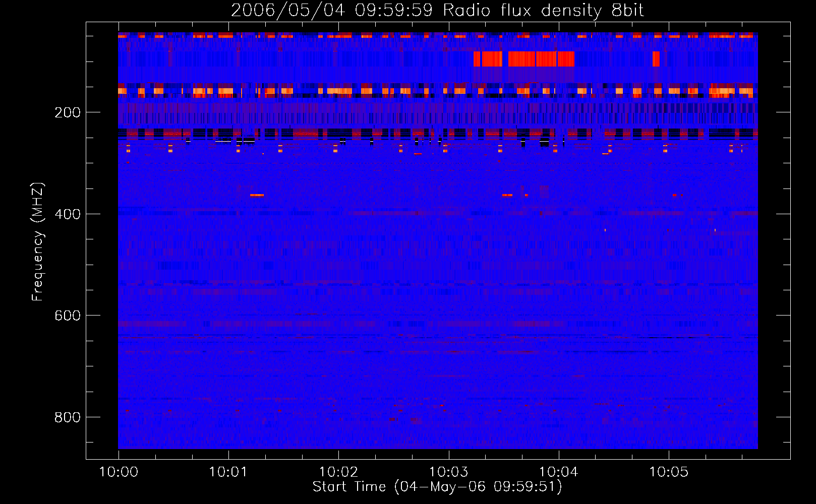This screenshot has width=816, height=504.
Task: Click the 600 frequency tick label
Action: [x=68, y=316]
